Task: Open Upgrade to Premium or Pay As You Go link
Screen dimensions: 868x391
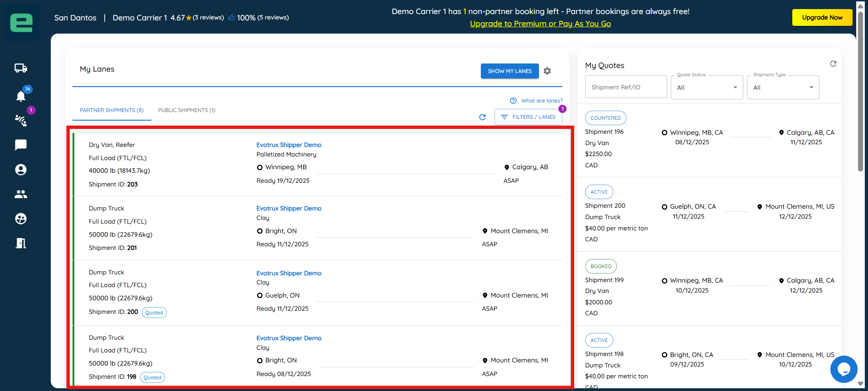Action: click(x=540, y=24)
